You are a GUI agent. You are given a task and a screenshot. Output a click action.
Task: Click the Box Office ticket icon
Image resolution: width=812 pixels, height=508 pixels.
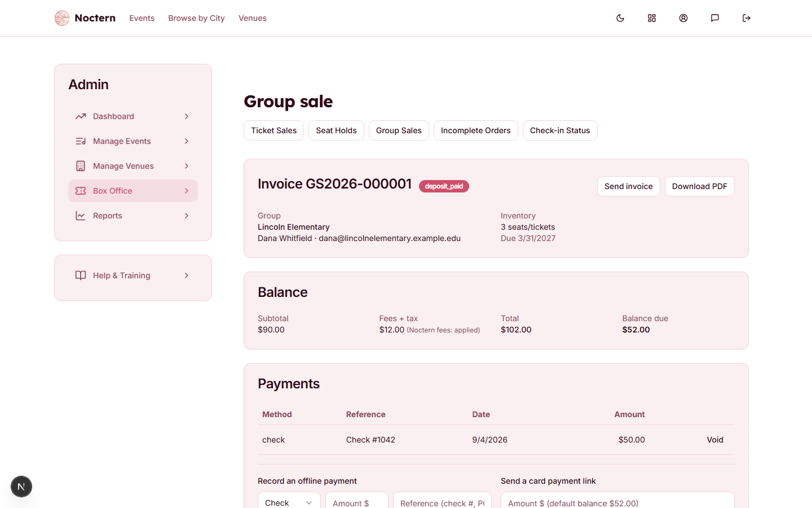click(81, 191)
